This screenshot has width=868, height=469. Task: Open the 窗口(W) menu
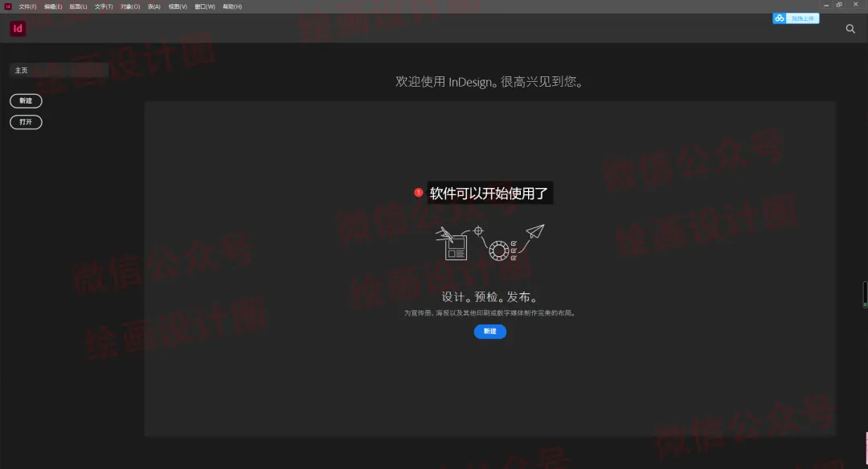tap(205, 6)
